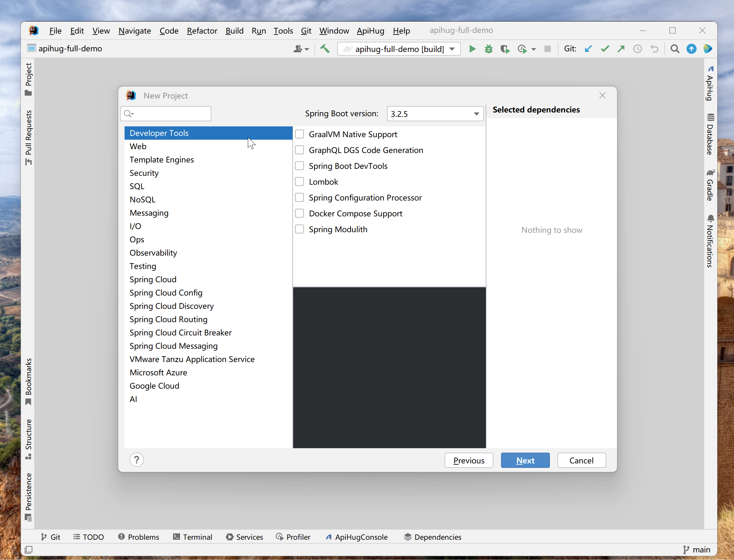Enable Spring Boot DevTools dependency
Screen dimensions: 734x560
301,166
